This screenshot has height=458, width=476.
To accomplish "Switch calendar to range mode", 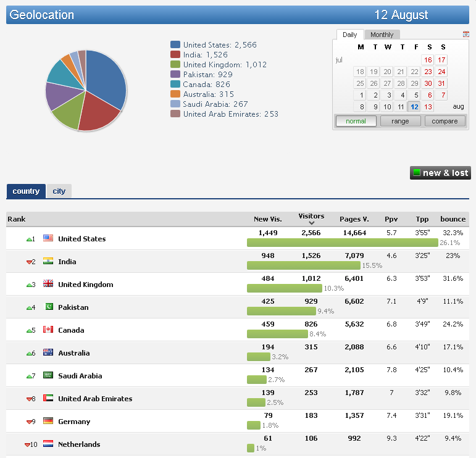I will point(400,121).
